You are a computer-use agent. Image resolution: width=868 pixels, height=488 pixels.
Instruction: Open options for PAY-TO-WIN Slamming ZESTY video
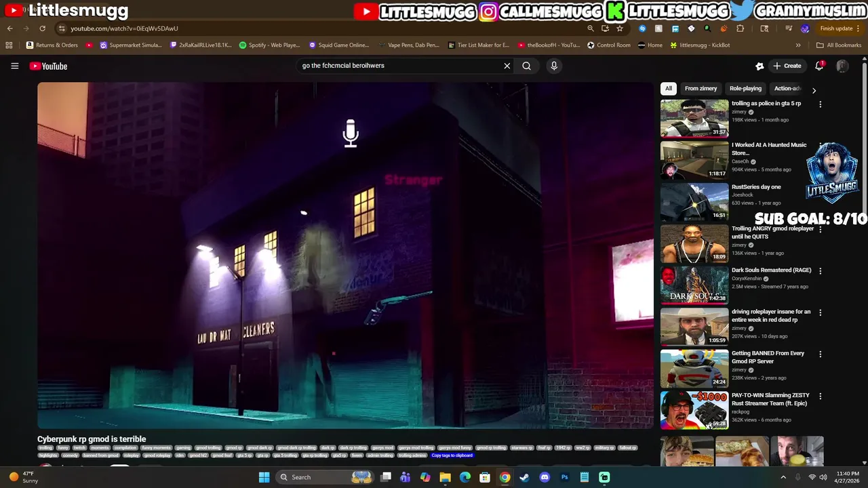[x=820, y=396]
